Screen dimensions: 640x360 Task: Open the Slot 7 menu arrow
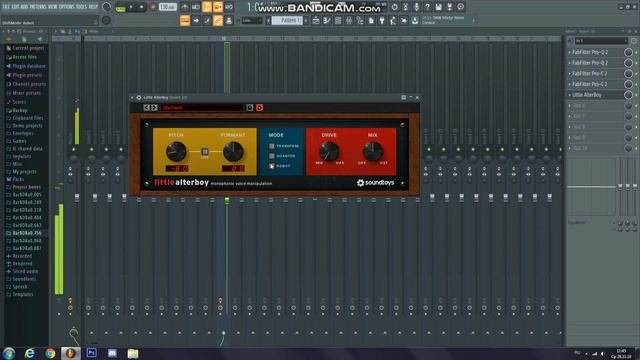570,116
